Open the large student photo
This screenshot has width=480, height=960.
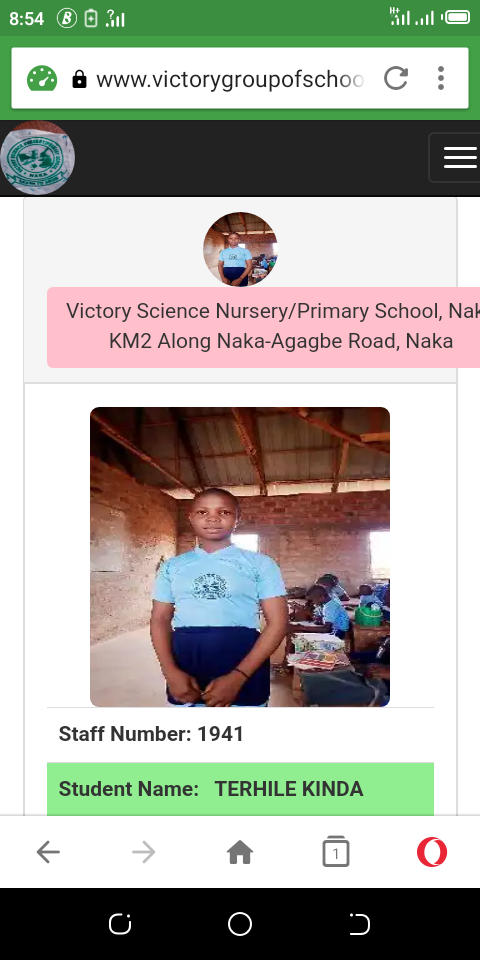pyautogui.click(x=240, y=557)
